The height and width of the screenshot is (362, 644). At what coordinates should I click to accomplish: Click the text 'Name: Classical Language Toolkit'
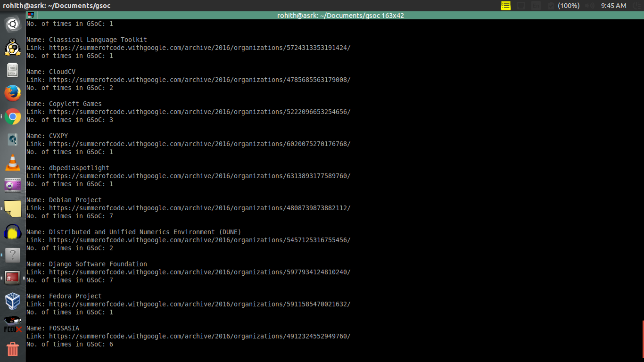pos(87,40)
